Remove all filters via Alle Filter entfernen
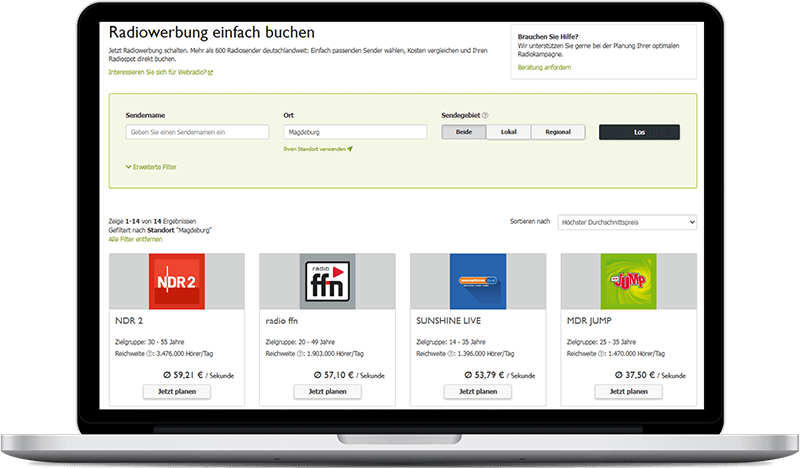The width and height of the screenshot is (800, 468). tap(135, 240)
